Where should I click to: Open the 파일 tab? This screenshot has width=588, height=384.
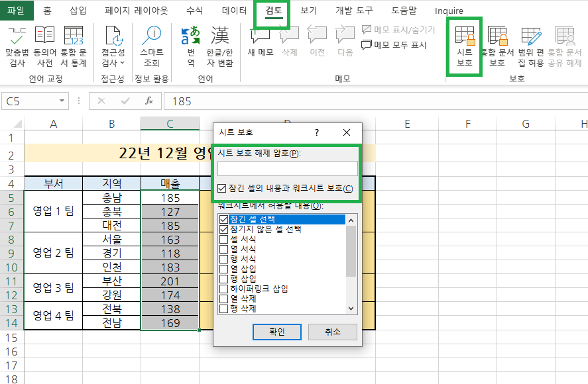[x=16, y=11]
